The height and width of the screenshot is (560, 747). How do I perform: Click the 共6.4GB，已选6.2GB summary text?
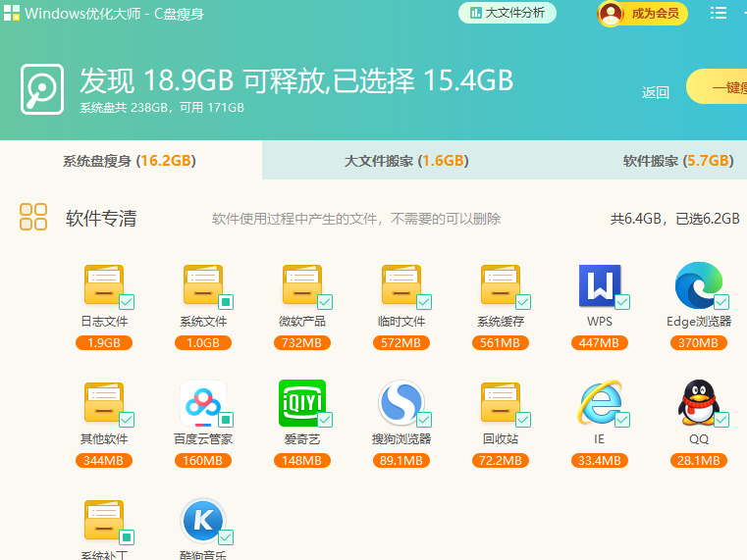[x=674, y=219]
